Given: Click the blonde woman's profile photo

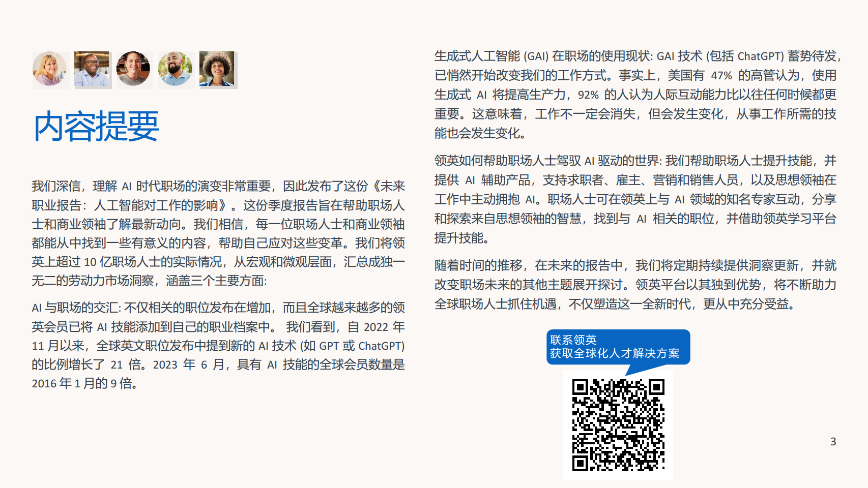Looking at the screenshot, I should point(50,69).
